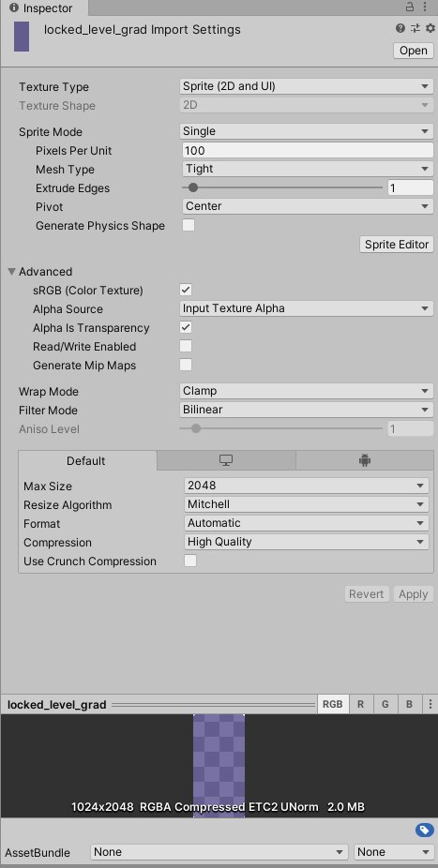
Task: Select the Default platform tab
Action: [x=87, y=460]
